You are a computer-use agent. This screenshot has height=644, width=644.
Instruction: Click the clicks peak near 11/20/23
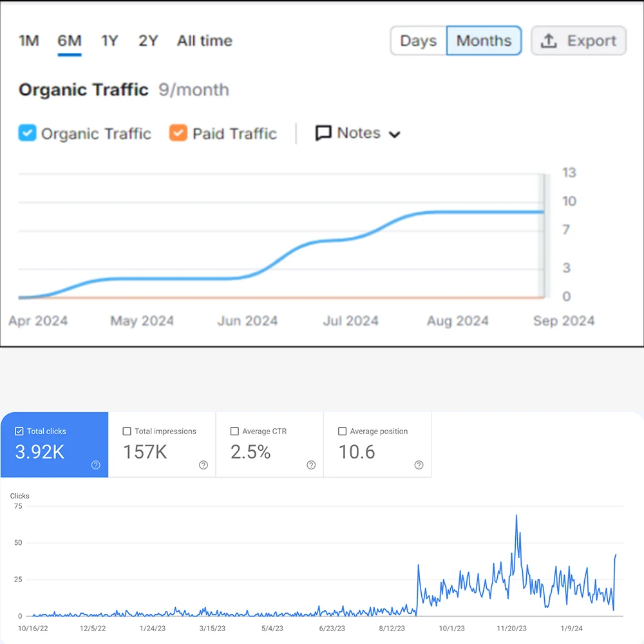(516, 516)
